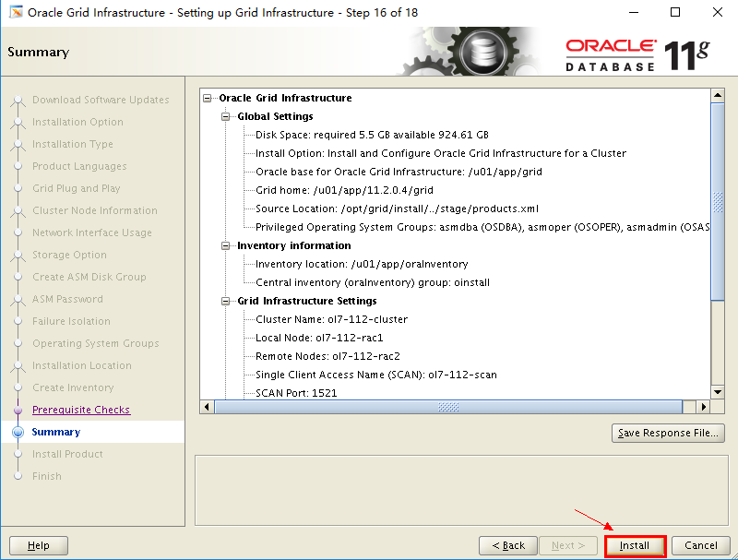Select the Disk Space required row
The width and height of the screenshot is (738, 560).
(372, 135)
